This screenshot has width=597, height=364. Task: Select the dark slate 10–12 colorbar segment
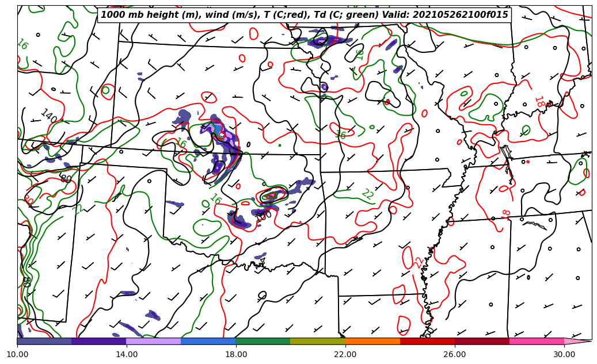44,341
